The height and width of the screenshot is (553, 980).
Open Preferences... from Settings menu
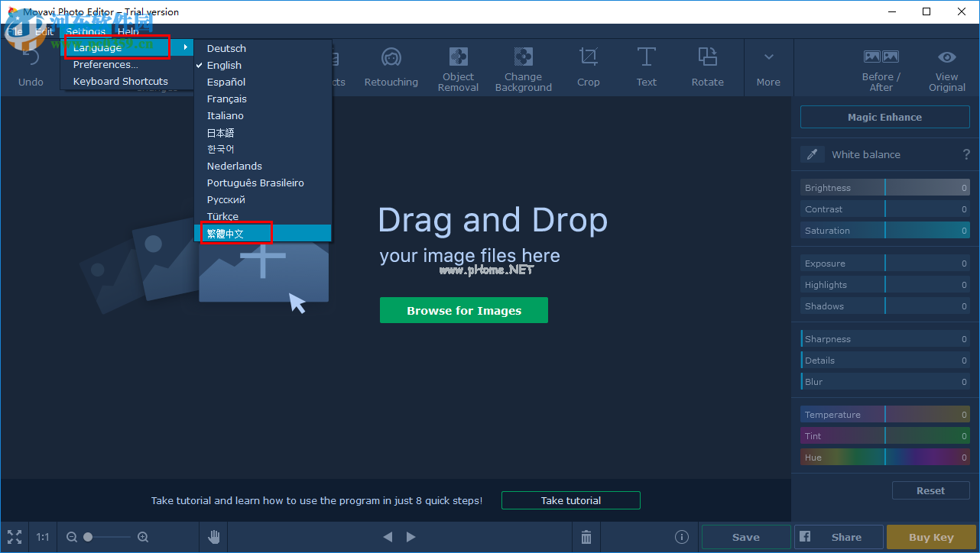tap(127, 64)
